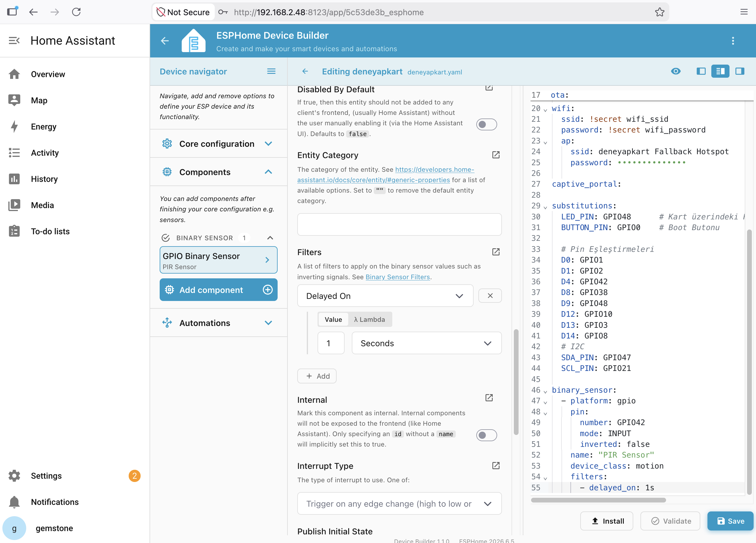This screenshot has height=543, width=756.
Task: Click the Validate button
Action: (x=670, y=521)
